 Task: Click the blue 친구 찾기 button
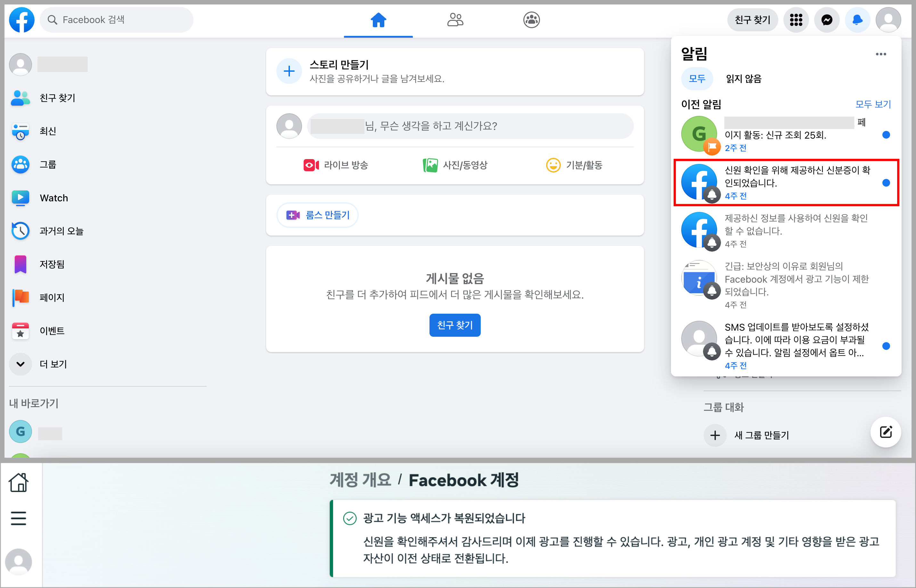pos(454,325)
